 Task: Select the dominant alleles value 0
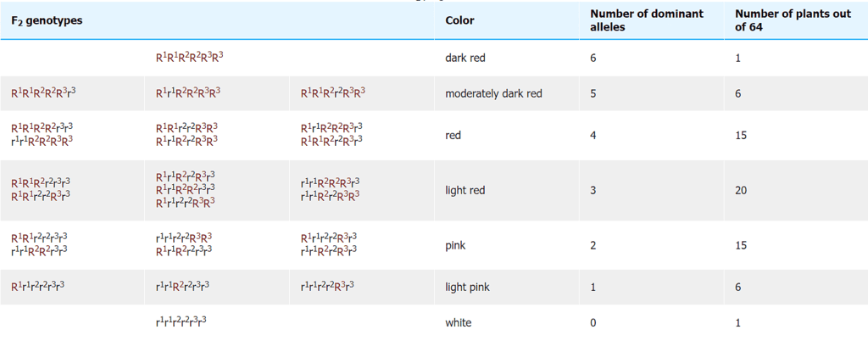pos(593,322)
